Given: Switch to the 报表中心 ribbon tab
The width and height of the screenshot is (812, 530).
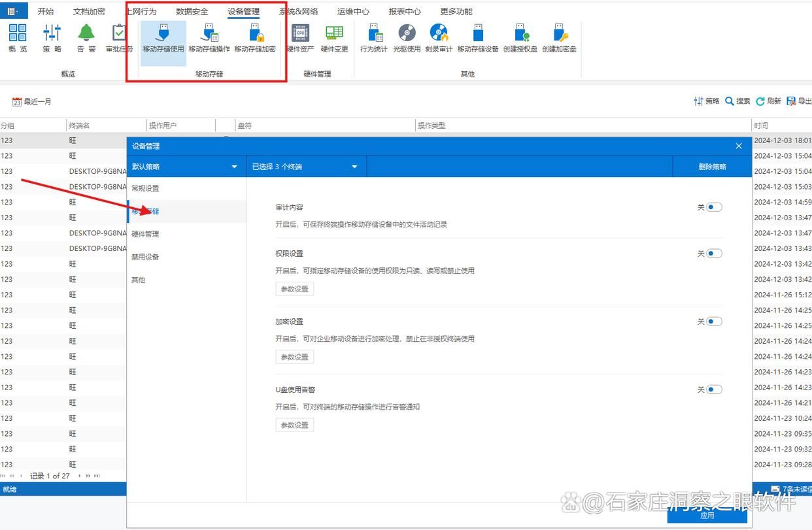Looking at the screenshot, I should 405,11.
